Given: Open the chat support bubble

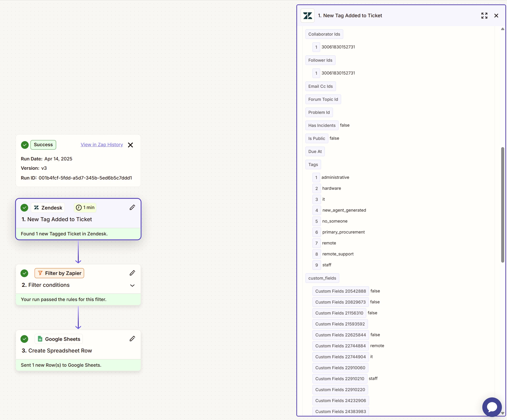Looking at the screenshot, I should [492, 407].
